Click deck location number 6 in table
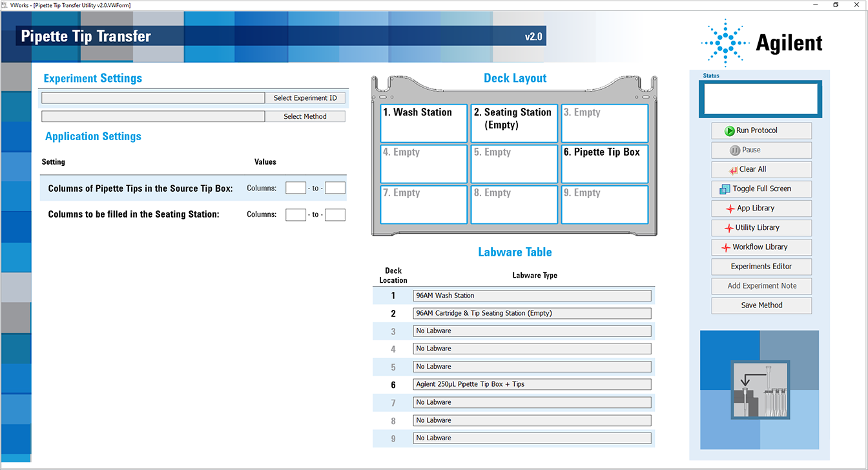 pos(393,385)
